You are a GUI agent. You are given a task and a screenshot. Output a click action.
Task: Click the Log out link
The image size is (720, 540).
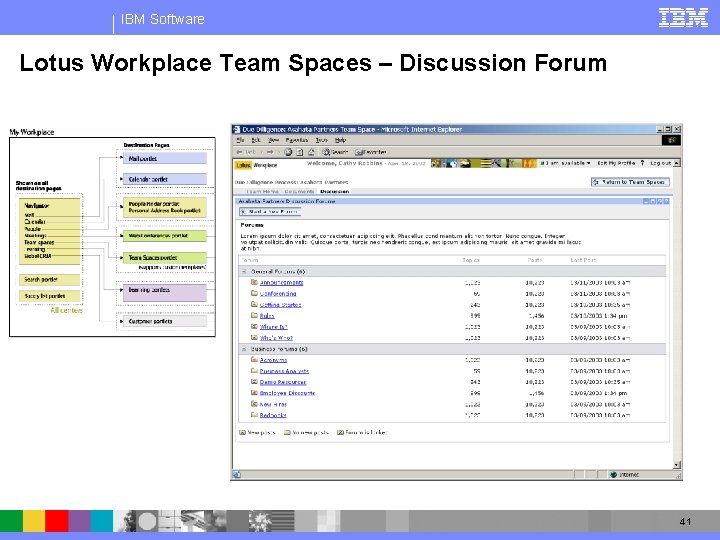pyautogui.click(x=660, y=163)
